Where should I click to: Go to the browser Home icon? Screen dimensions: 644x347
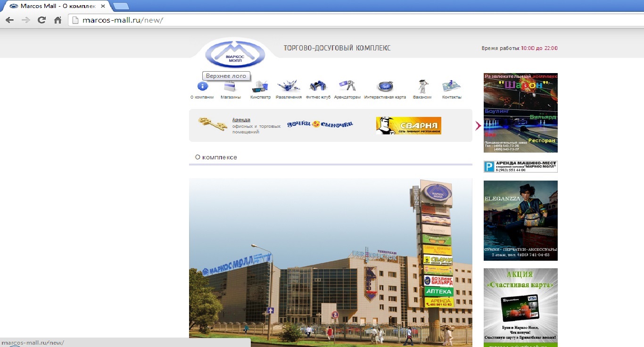tap(58, 20)
